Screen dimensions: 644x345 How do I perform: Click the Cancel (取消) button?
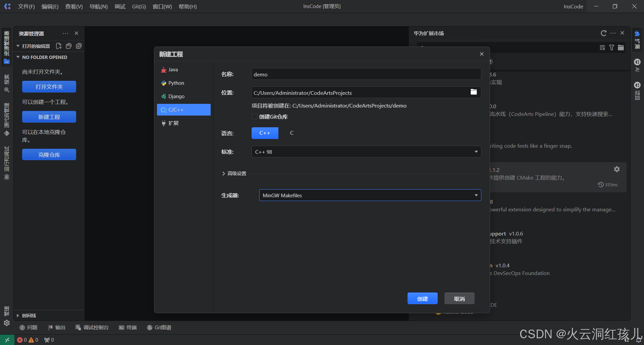click(460, 298)
